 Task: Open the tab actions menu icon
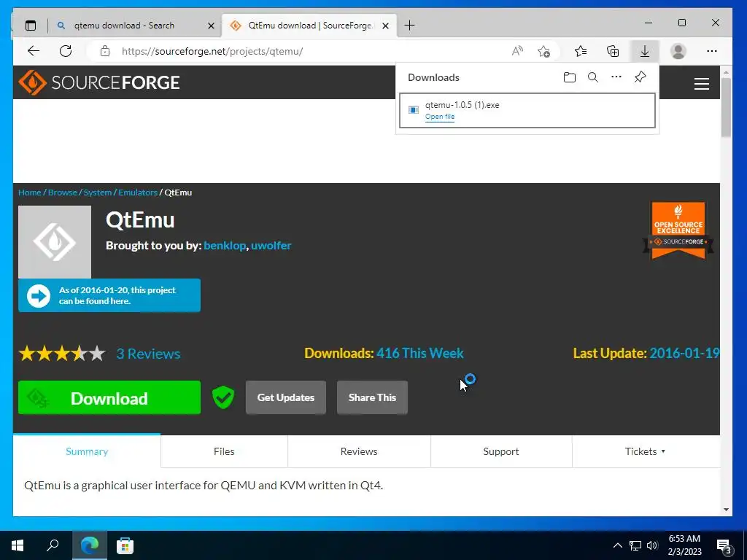click(31, 26)
